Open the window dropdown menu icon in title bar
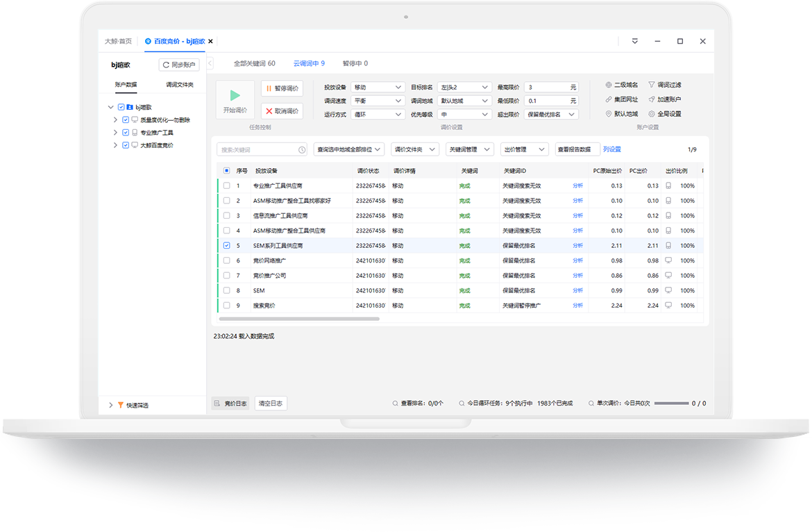The height and width of the screenshot is (532, 812). pyautogui.click(x=634, y=42)
